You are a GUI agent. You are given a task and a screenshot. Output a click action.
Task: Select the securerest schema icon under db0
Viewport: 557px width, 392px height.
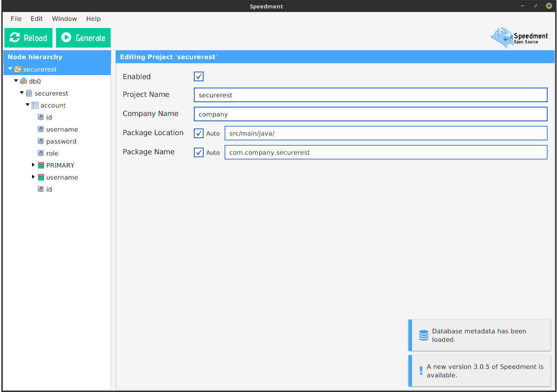click(29, 93)
